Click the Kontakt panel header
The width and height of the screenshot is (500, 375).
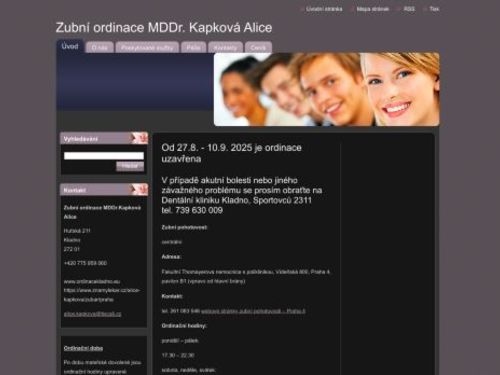click(x=104, y=190)
